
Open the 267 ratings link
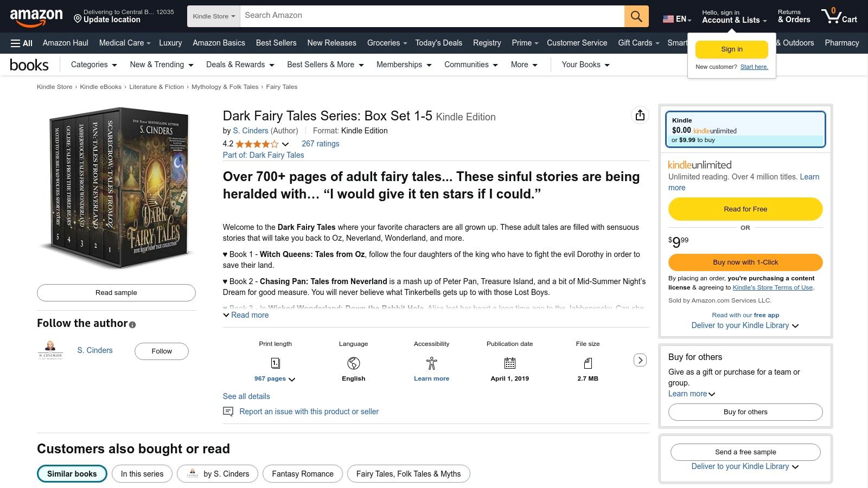pos(321,144)
